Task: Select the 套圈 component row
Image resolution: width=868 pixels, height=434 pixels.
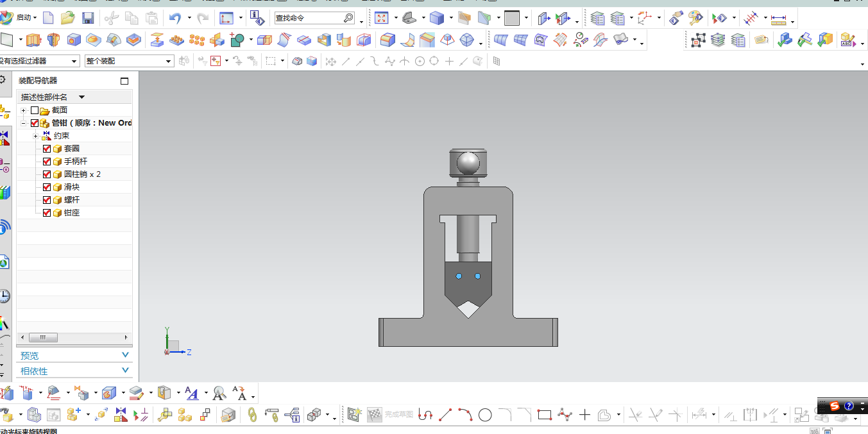Action: [74, 149]
